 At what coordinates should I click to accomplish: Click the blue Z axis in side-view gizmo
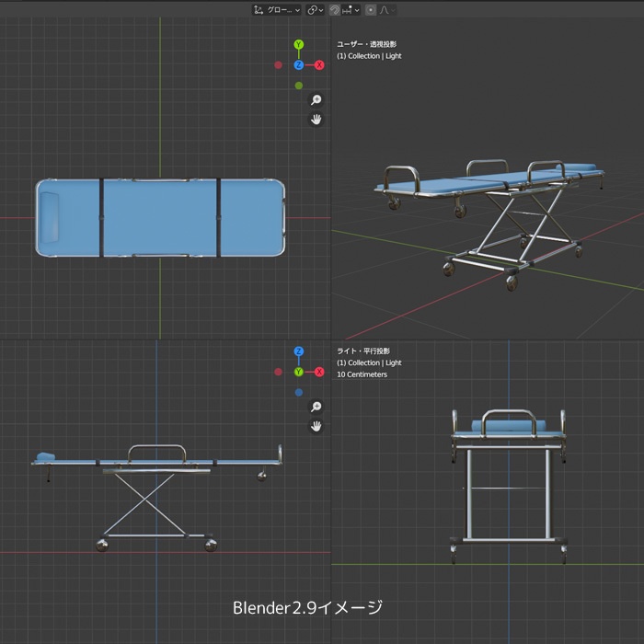pyautogui.click(x=299, y=351)
